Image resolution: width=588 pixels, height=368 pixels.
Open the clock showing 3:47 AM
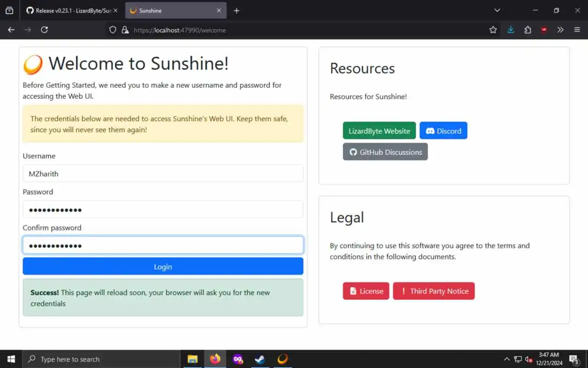click(549, 359)
